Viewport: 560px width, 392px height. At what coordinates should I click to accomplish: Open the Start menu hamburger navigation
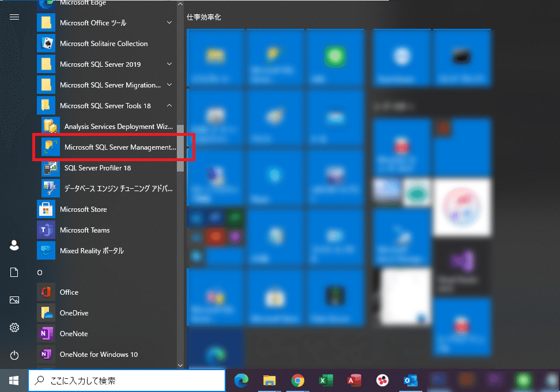point(14,17)
